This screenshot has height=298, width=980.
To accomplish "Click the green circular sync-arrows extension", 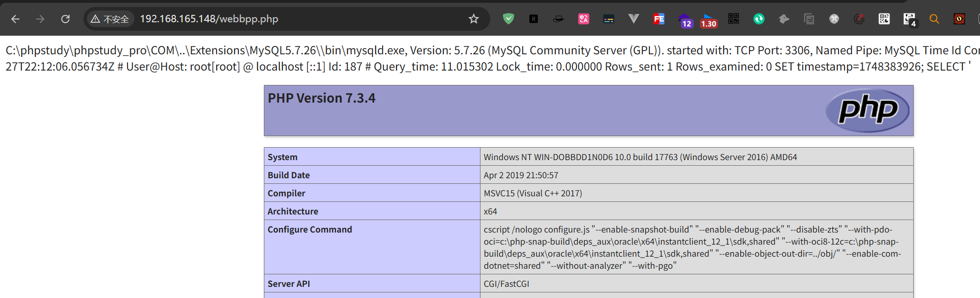I will (759, 19).
